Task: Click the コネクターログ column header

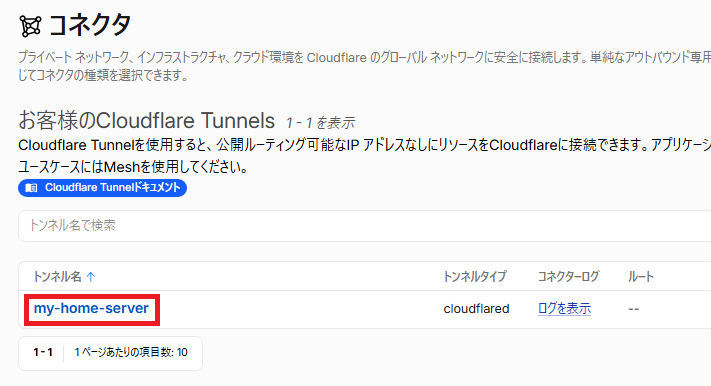Action: pos(569,277)
